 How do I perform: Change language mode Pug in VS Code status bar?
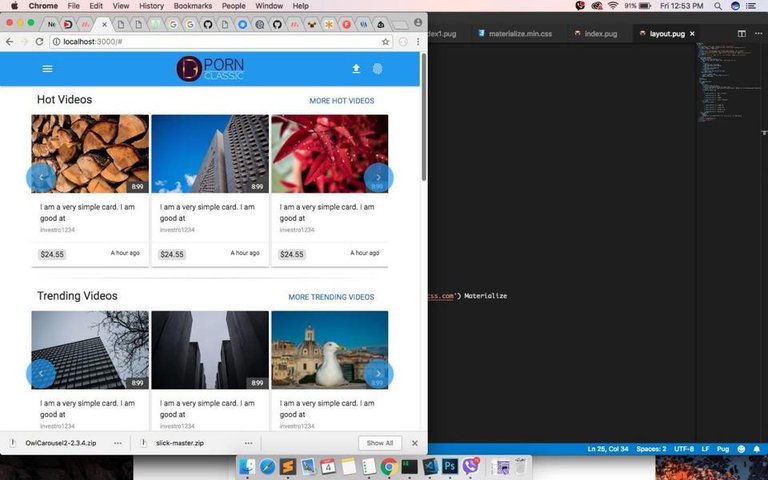(x=723, y=449)
